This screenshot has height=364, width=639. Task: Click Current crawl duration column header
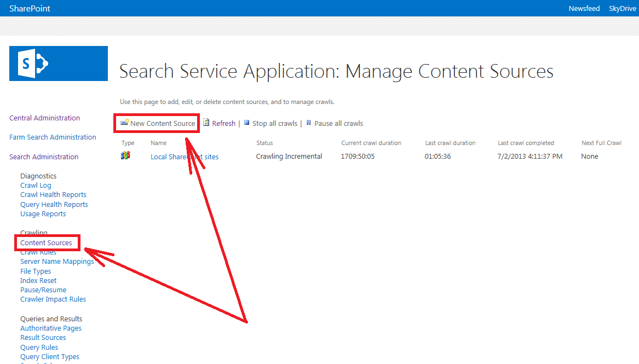pos(371,143)
